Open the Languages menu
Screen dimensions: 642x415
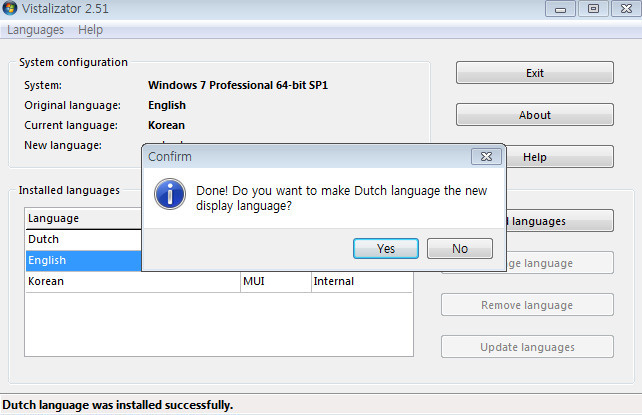[x=35, y=30]
